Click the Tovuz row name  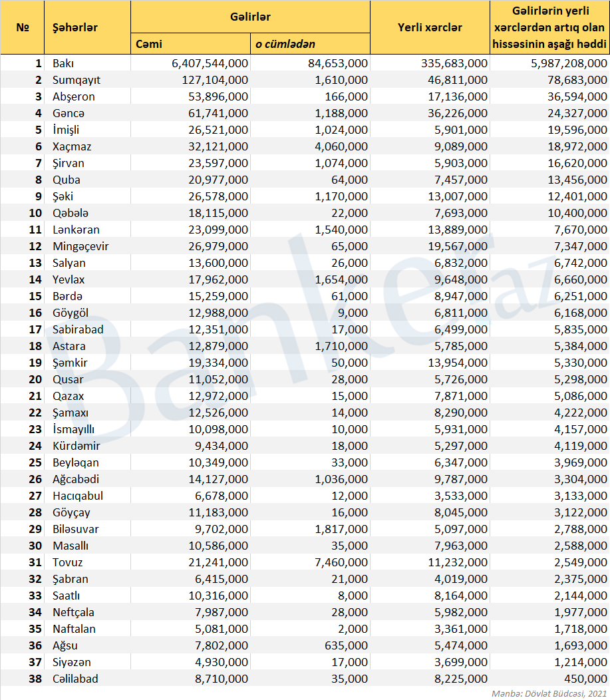[67, 562]
